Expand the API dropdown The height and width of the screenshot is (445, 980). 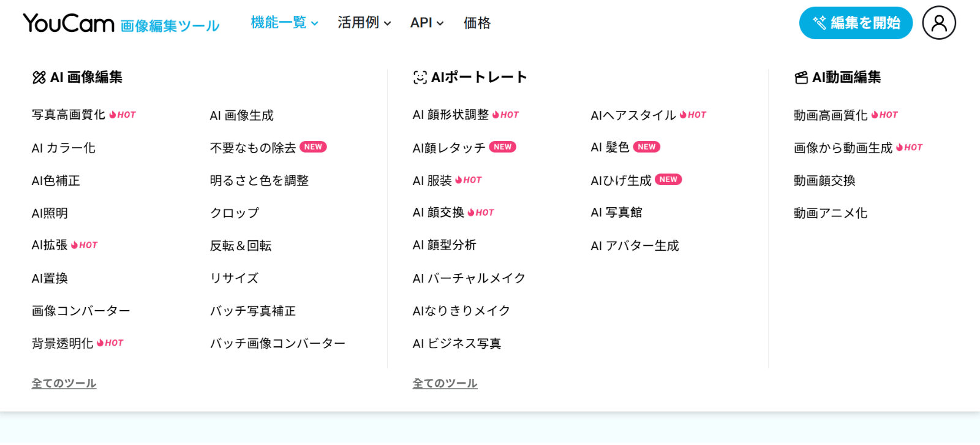tap(426, 23)
